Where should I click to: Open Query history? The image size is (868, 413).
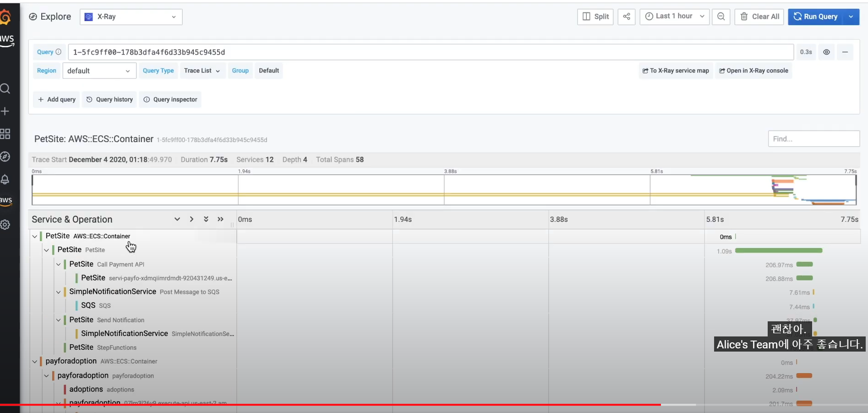click(x=109, y=99)
